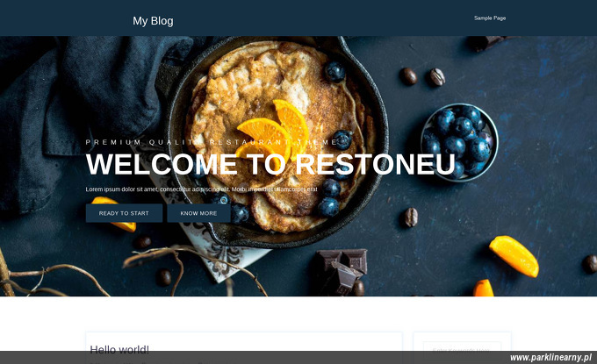Image resolution: width=597 pixels, height=364 pixels.
Task: Click the chocolate pieces in hero image
Action: click(342, 271)
